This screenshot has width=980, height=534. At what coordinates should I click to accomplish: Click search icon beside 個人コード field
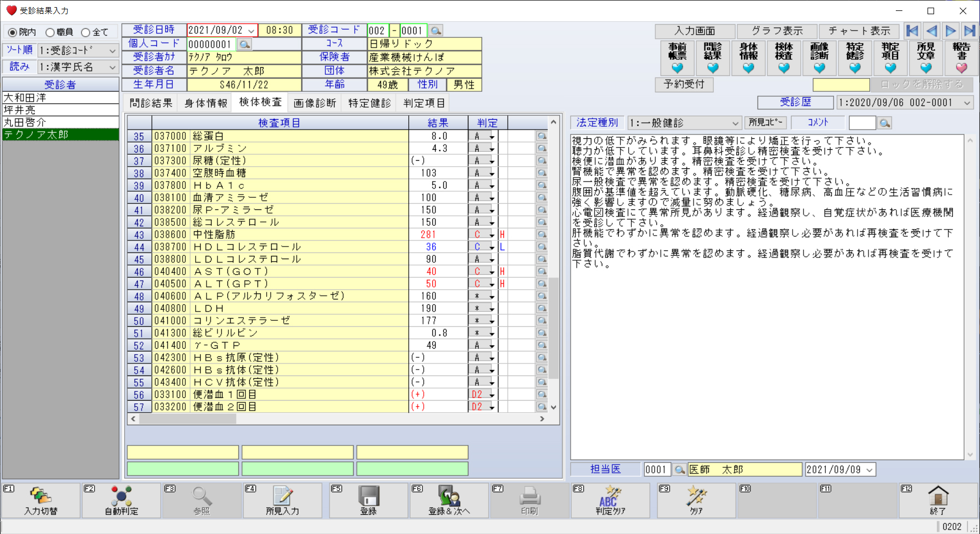click(x=244, y=44)
